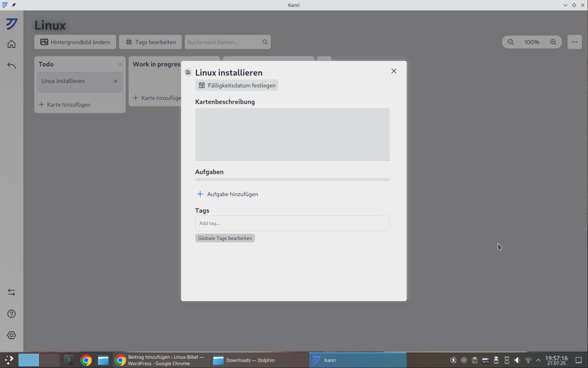This screenshot has height=368, width=588.
Task: Open settings gear in Kanri sidebar
Action: 11,335
